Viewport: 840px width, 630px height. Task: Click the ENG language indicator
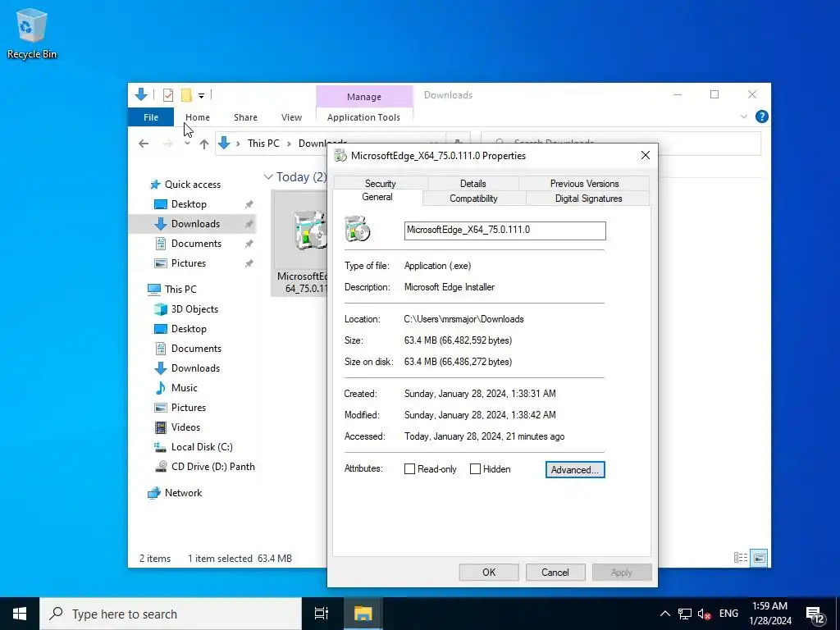tap(728, 614)
